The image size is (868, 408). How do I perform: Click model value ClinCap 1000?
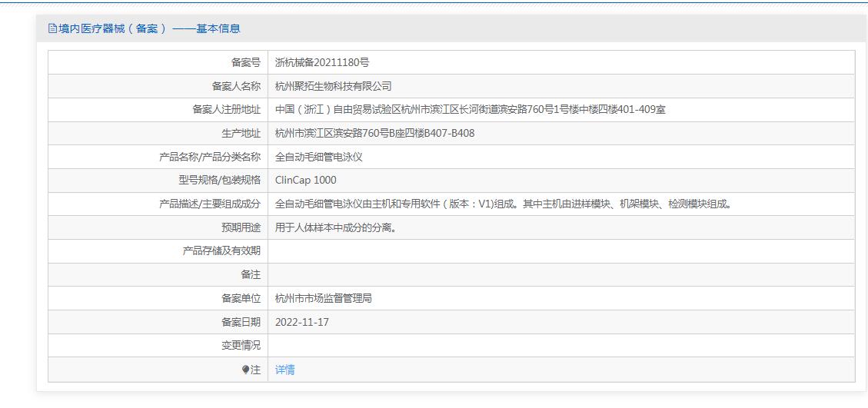(x=305, y=181)
